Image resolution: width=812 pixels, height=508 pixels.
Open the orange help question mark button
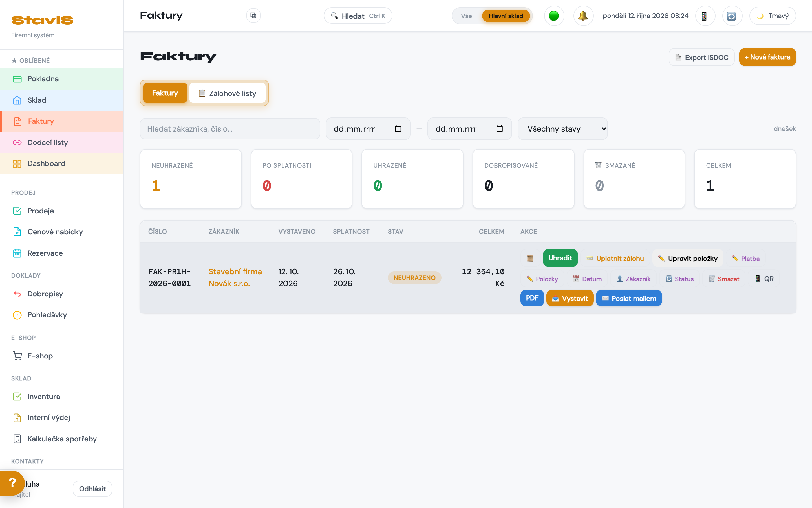click(12, 483)
